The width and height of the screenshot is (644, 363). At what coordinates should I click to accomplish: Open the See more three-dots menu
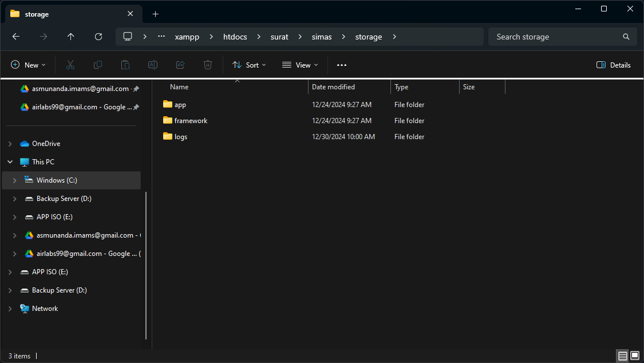pyautogui.click(x=342, y=65)
